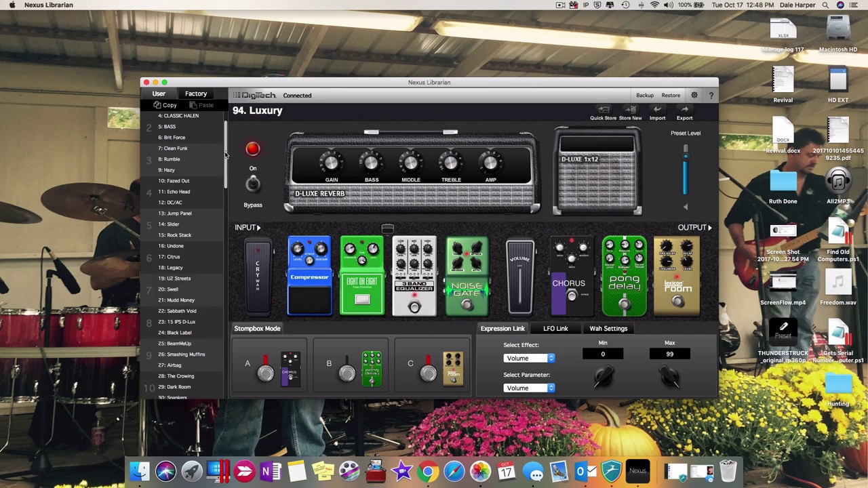The width and height of the screenshot is (868, 488).
Task: Open Spotlight search in menu bar
Action: click(x=825, y=5)
